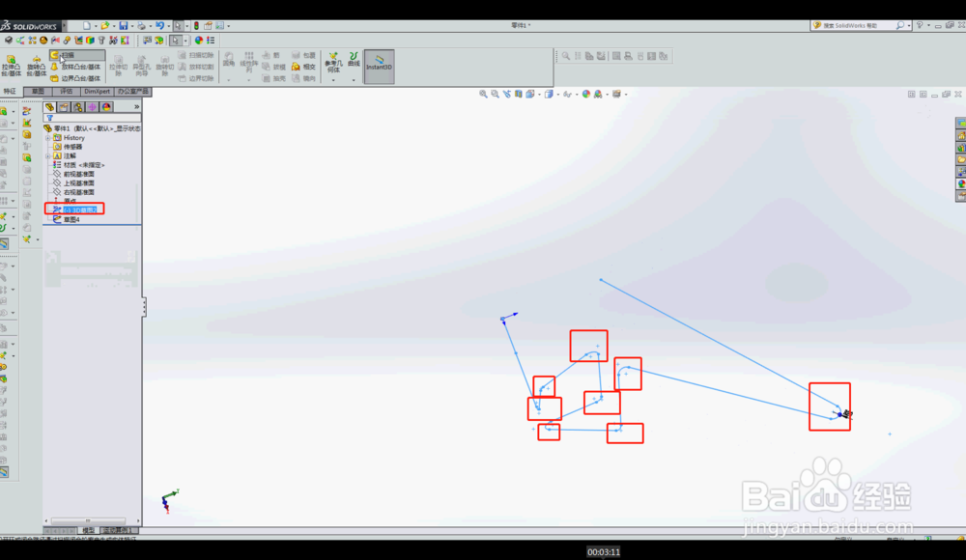The width and height of the screenshot is (966, 560).
Task: Click Edit Appearance color ball icon
Action: point(586,95)
